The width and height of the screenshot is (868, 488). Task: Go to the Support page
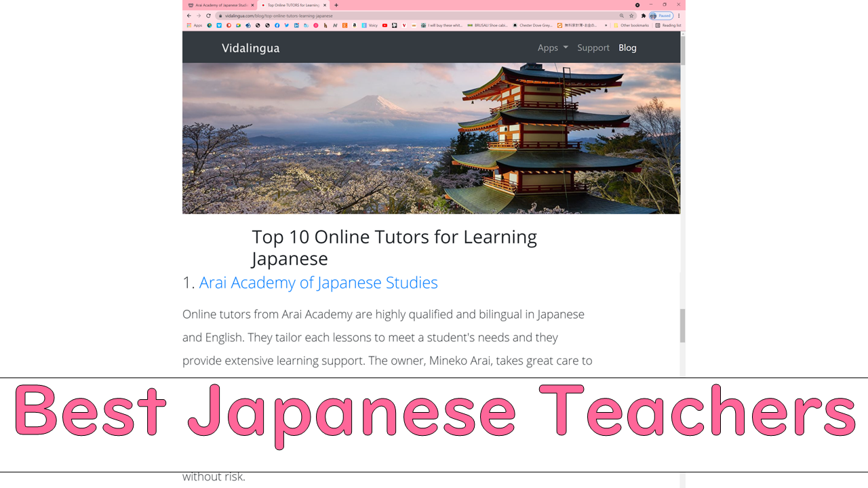tap(593, 47)
